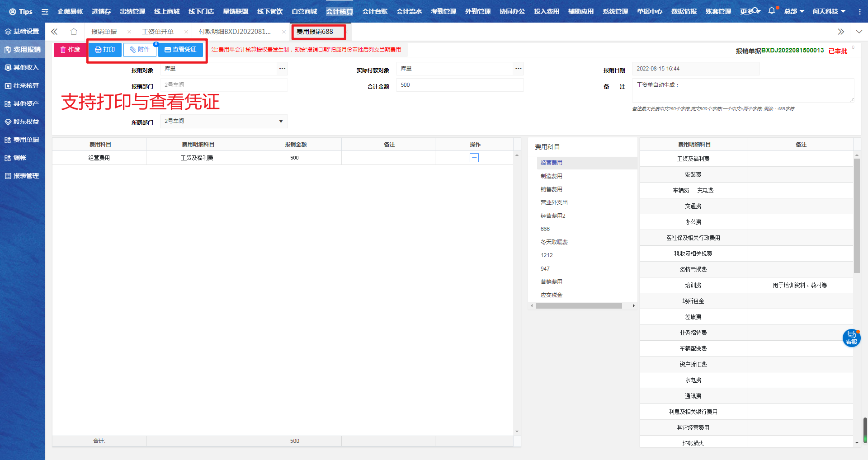Switch to the 工资单开单 tab
This screenshot has height=460, width=868.
[158, 32]
